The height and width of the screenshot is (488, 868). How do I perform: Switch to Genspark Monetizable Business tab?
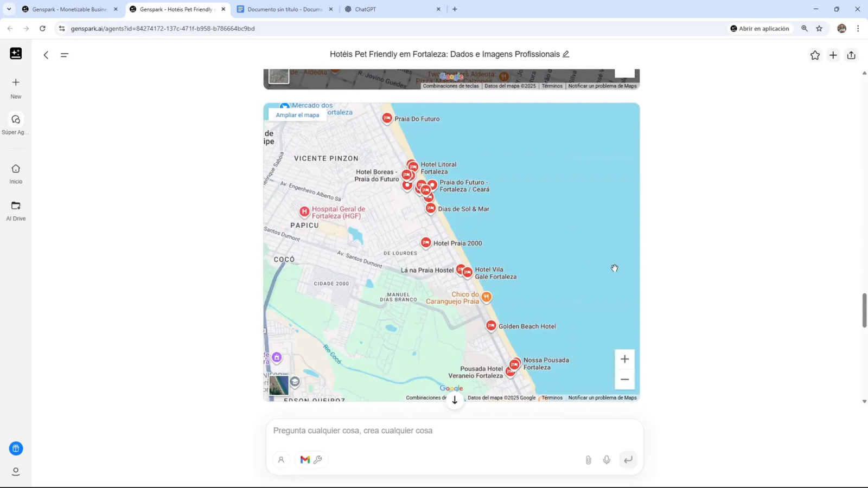point(69,9)
